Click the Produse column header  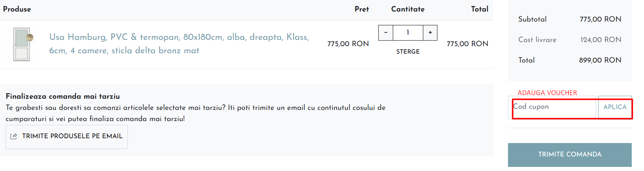point(17,9)
